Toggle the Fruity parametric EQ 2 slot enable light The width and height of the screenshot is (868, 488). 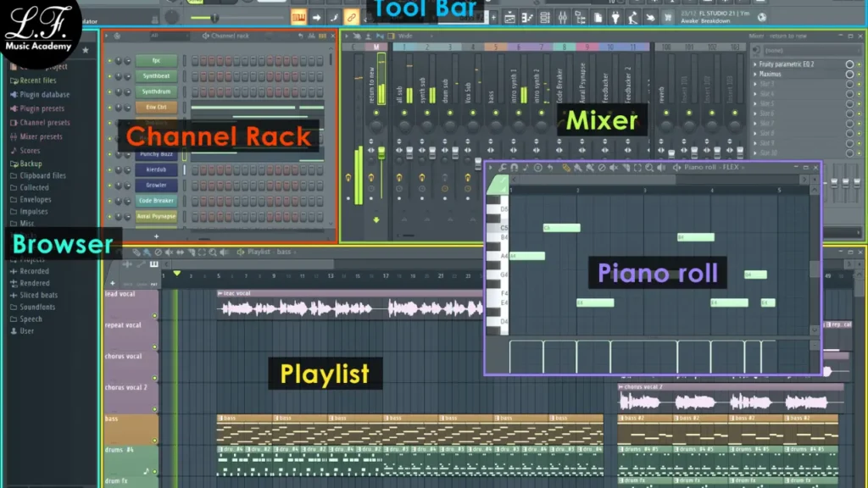point(859,64)
